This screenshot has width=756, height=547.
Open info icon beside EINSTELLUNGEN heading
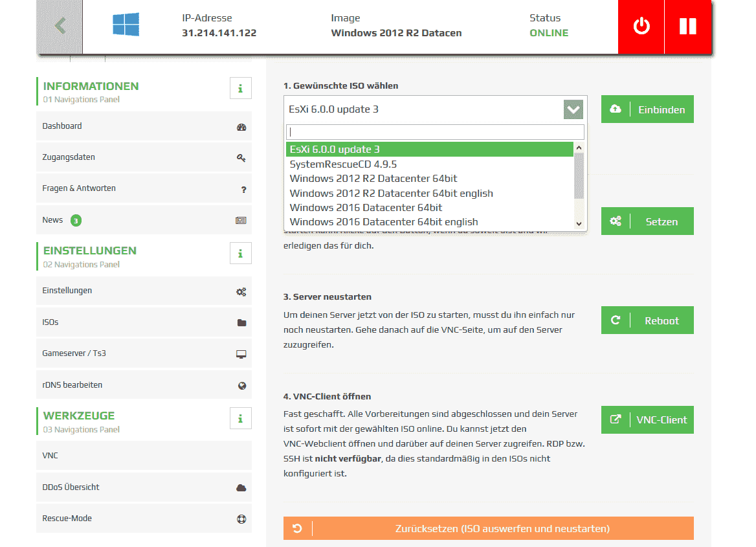point(241,254)
